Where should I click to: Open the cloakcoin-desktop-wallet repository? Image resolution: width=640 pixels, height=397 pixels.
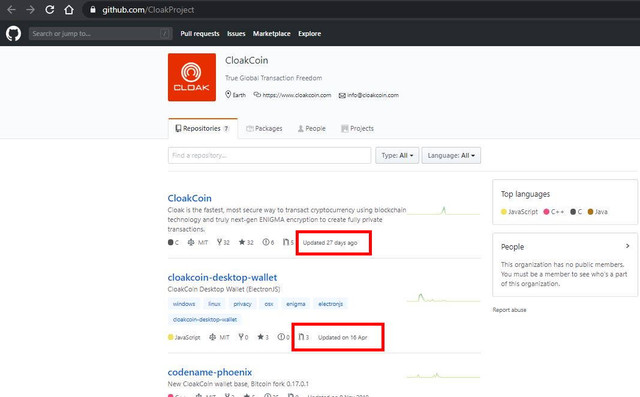click(x=222, y=277)
